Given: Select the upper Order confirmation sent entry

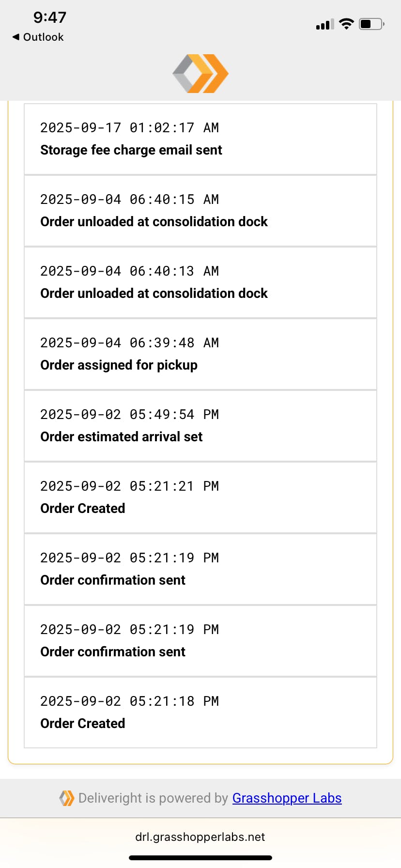Looking at the screenshot, I should (200, 570).
